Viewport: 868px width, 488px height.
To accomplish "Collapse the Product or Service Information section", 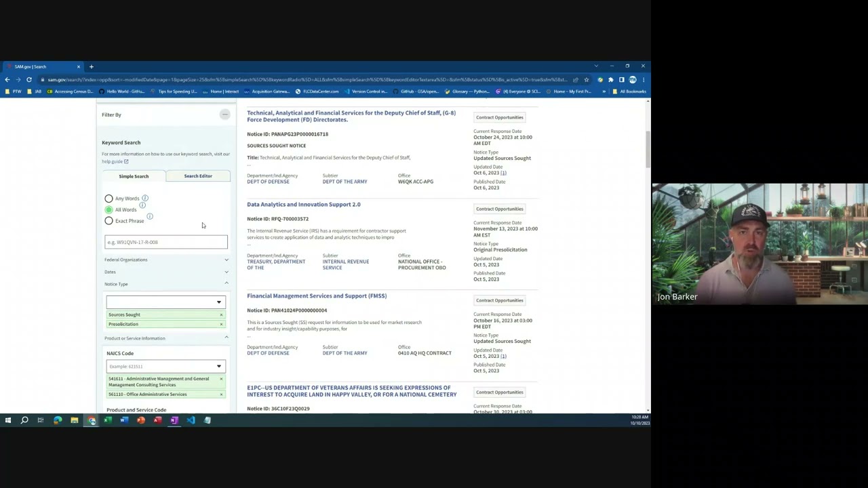I will pos(166,338).
